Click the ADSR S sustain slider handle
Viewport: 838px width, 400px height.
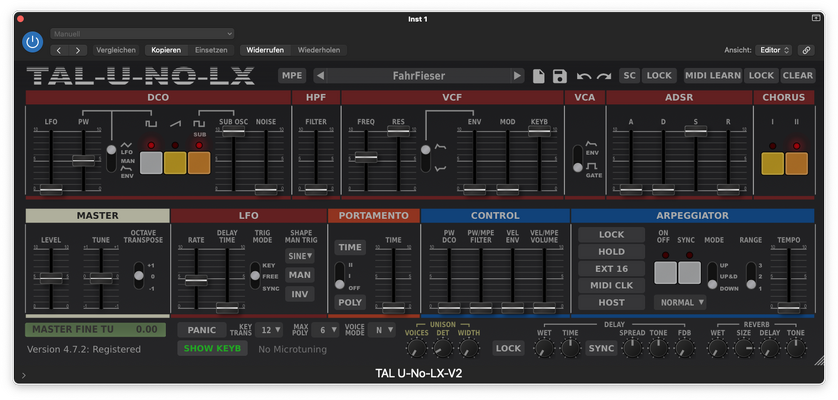click(x=696, y=130)
